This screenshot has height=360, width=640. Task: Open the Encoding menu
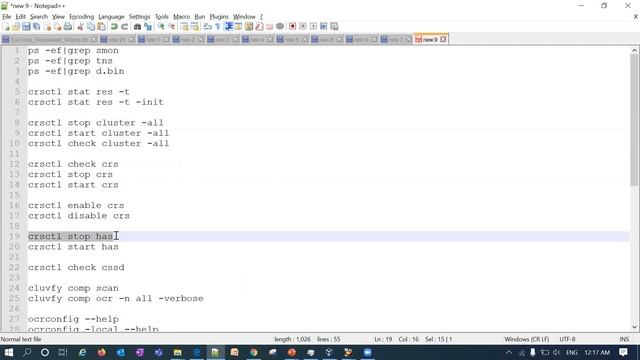pos(81,17)
